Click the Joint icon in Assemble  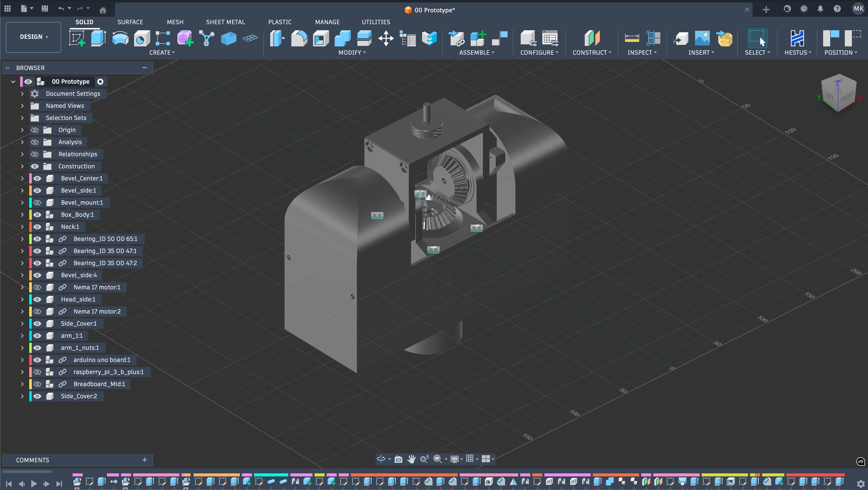click(500, 38)
